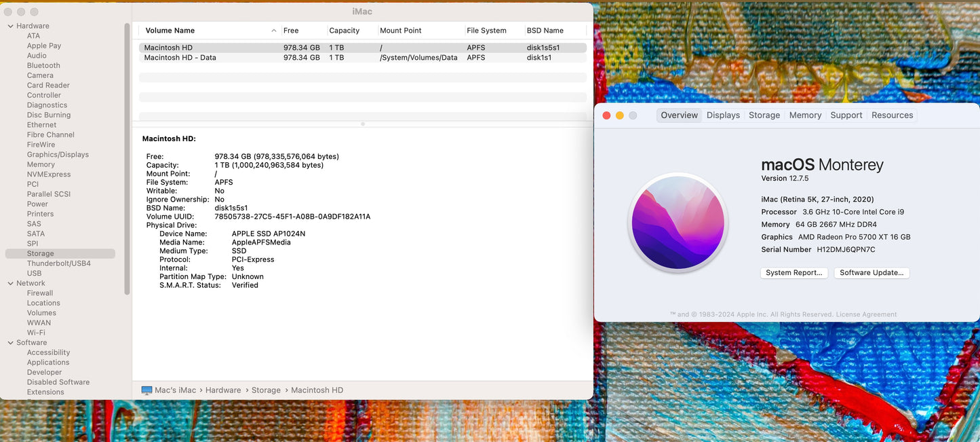Collapse the Software section in sidebar

[10, 343]
